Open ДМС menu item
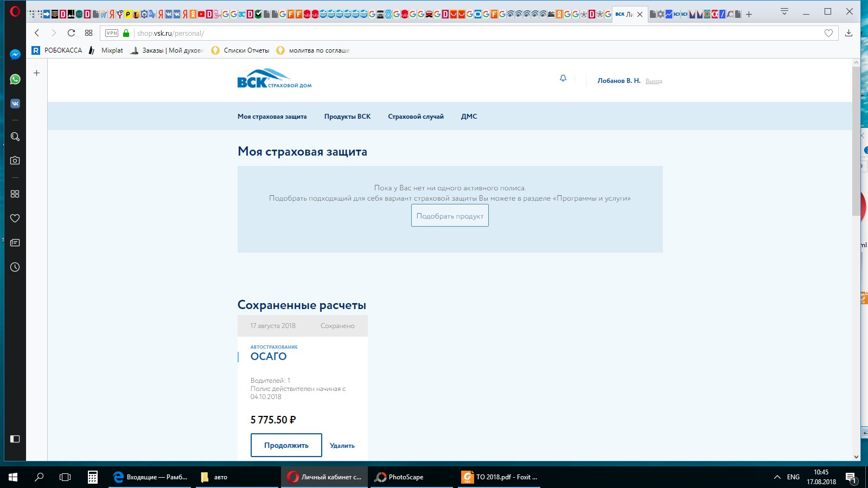Image resolution: width=868 pixels, height=488 pixels. click(x=469, y=117)
